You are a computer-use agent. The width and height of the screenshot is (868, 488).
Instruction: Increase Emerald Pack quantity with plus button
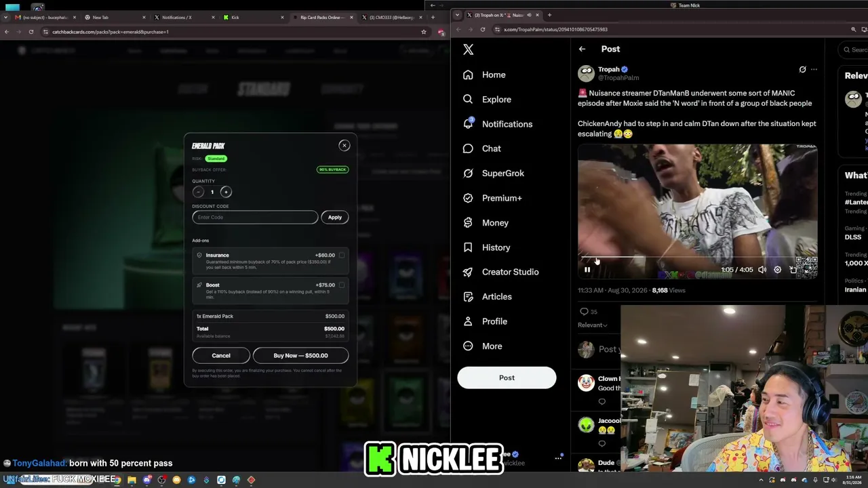pyautogui.click(x=226, y=192)
